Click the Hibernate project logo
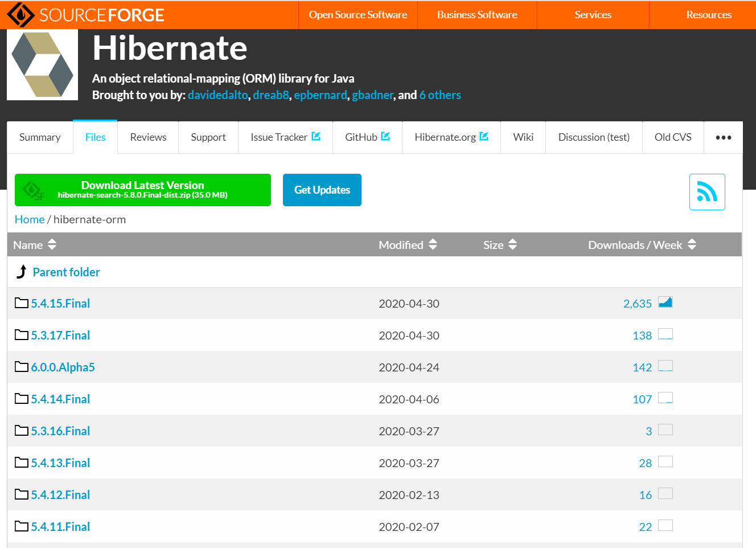The image size is (756, 548). (x=42, y=64)
